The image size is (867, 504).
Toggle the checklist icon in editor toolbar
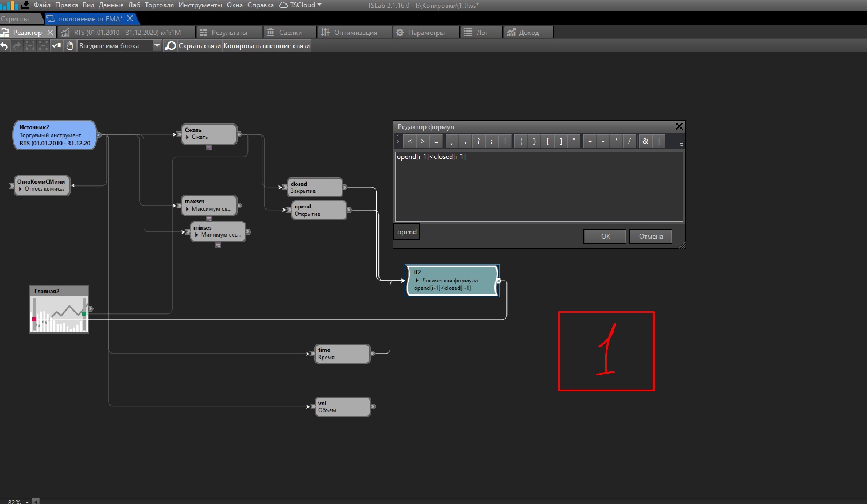pos(56,46)
